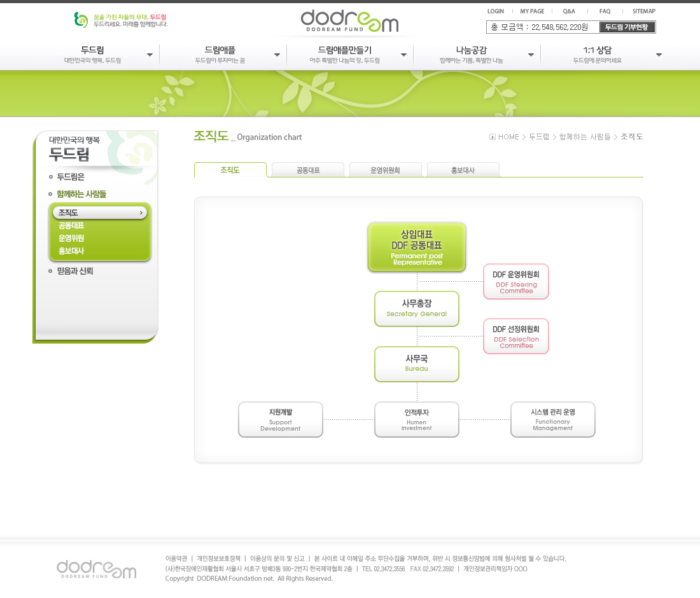Switch to the 공동대표 tab

click(x=308, y=170)
